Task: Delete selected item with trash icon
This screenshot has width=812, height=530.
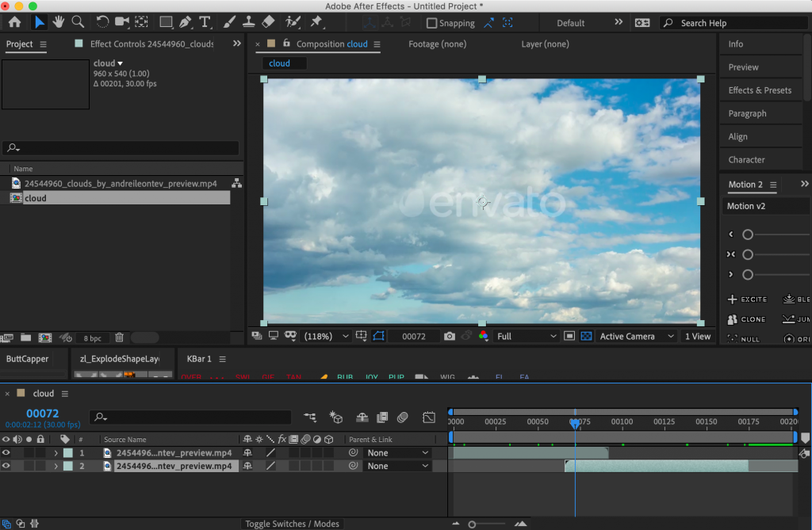Action: coord(119,338)
